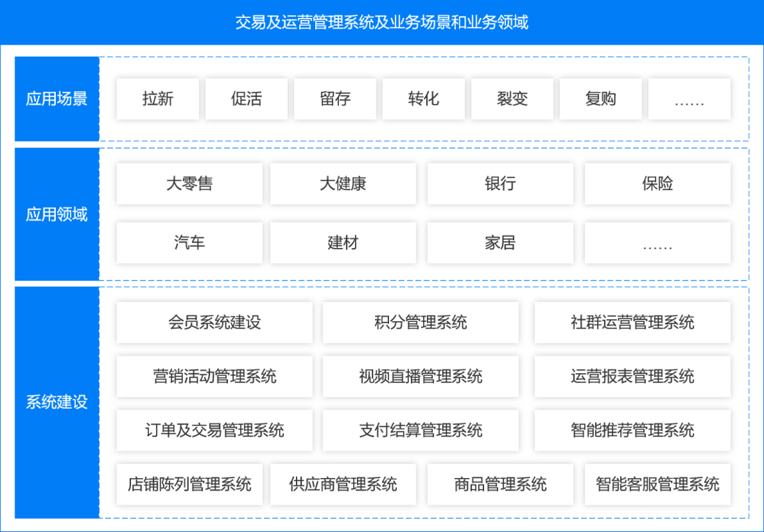Select the 促活 scenario box
The width and height of the screenshot is (764, 532).
tap(247, 99)
